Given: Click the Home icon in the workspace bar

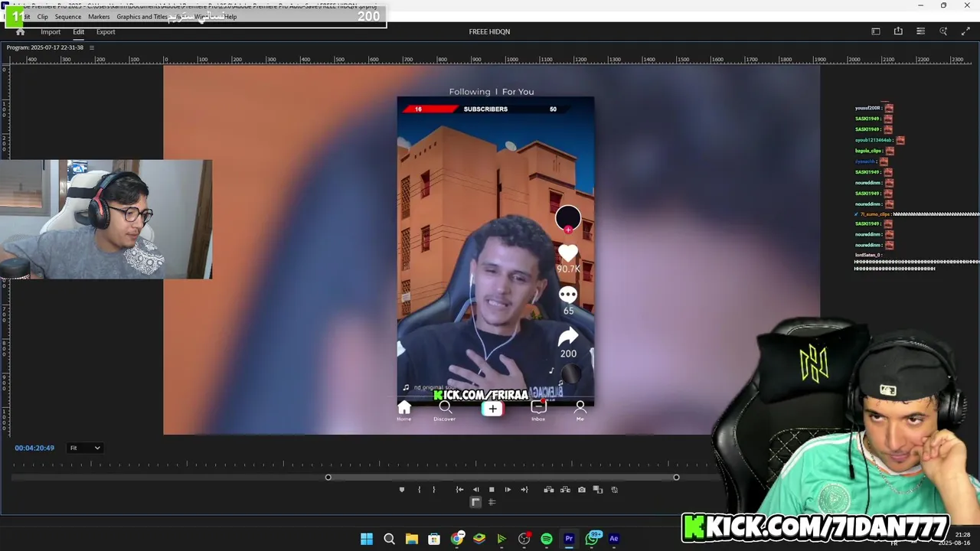Looking at the screenshot, I should [x=21, y=31].
